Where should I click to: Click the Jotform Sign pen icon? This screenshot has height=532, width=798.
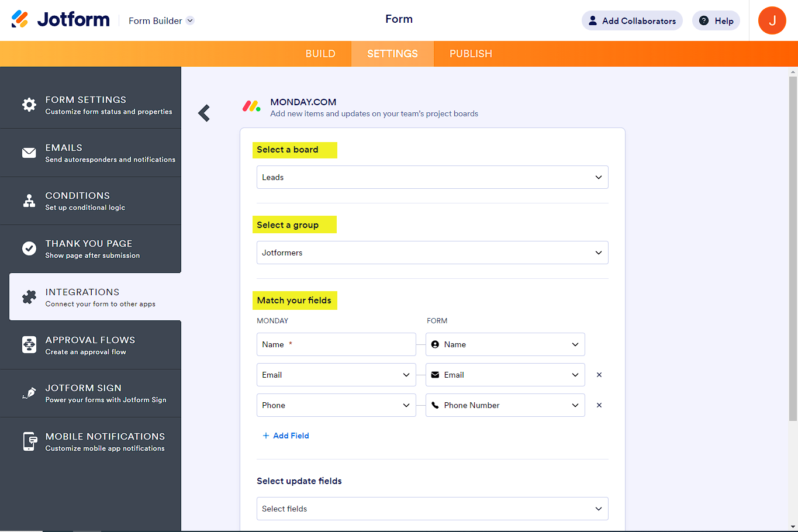pyautogui.click(x=29, y=393)
